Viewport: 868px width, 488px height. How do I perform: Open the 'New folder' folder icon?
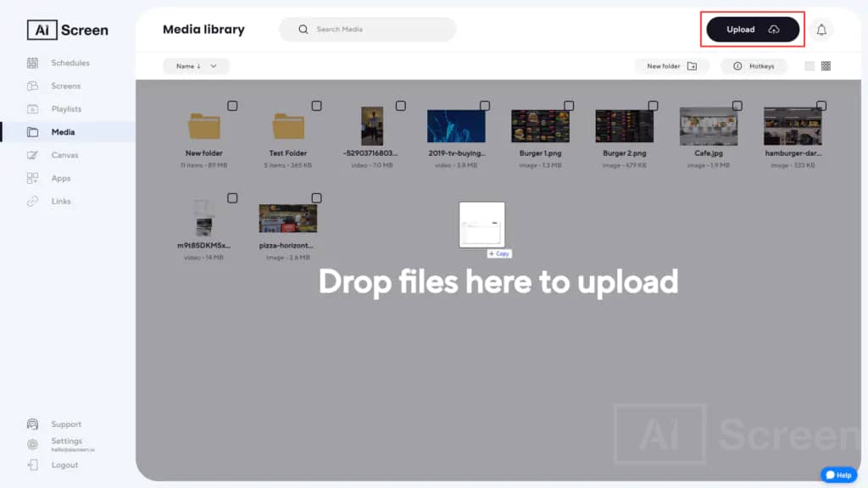coord(204,126)
